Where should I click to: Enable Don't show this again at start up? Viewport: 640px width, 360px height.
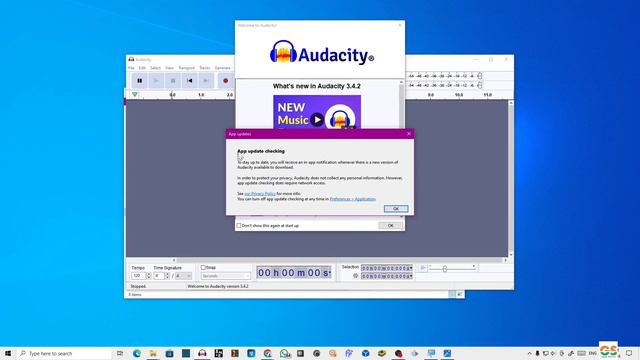tap(239, 225)
